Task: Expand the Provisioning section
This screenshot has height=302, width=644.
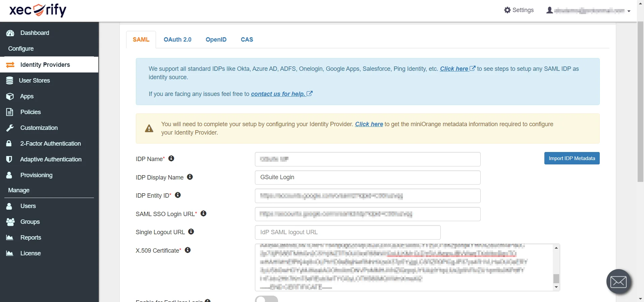Action: (x=36, y=175)
